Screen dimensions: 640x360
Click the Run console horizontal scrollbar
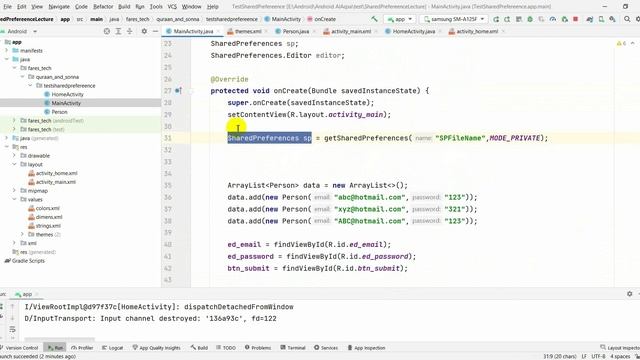pos(59,339)
